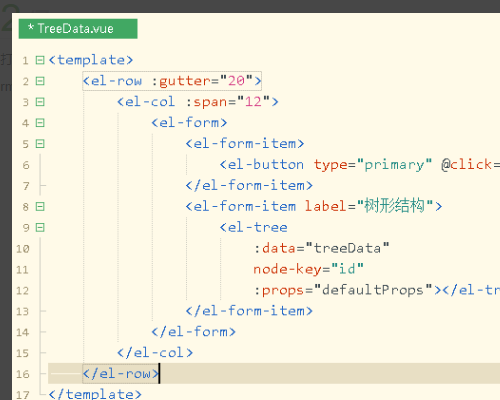This screenshot has width=500, height=400.
Task: Click the label attribute on line 8
Action: pos(326,206)
